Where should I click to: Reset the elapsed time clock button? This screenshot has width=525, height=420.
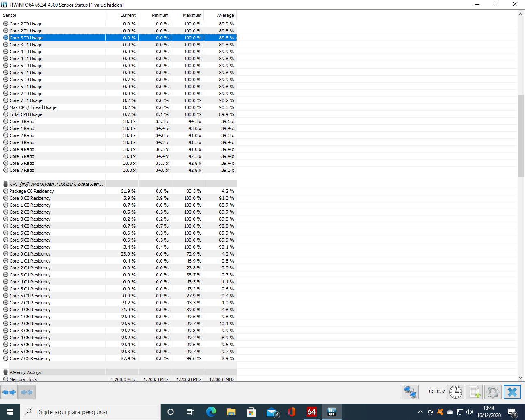pyautogui.click(x=456, y=392)
